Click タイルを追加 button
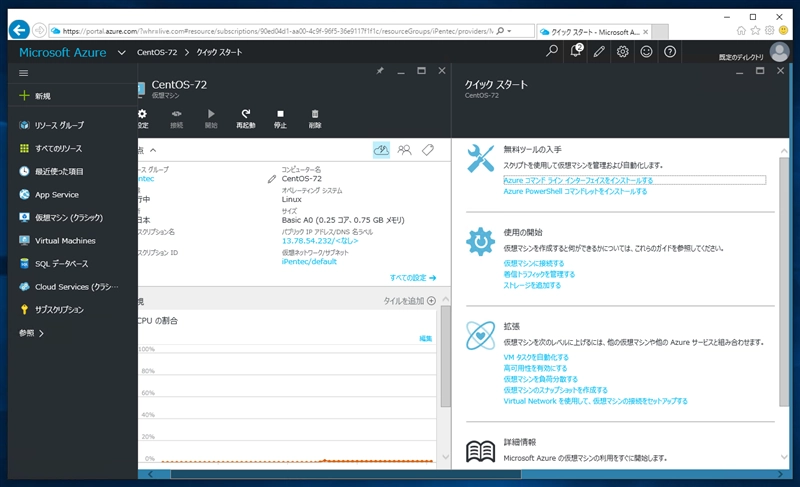 410,301
